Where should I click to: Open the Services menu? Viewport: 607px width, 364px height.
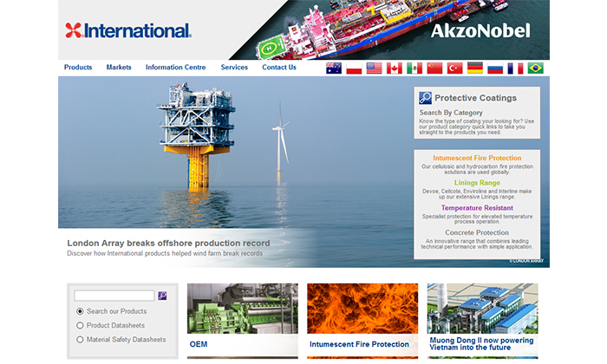coord(234,68)
